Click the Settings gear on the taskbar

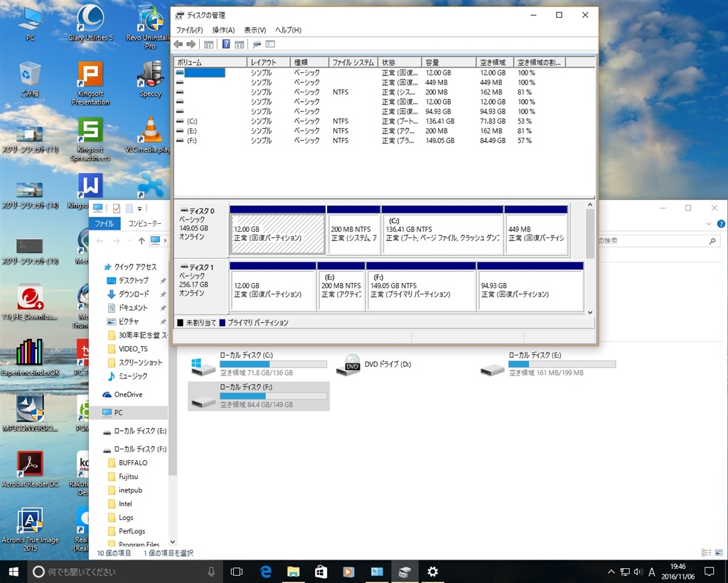[x=432, y=571]
